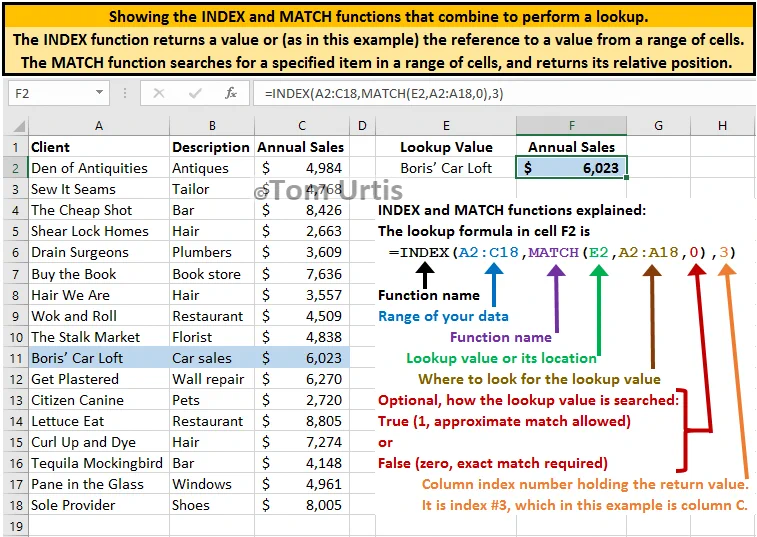Viewport: 757px width, 537px height.
Task: Click inside the formula bar INDEX formula
Action: 384,93
